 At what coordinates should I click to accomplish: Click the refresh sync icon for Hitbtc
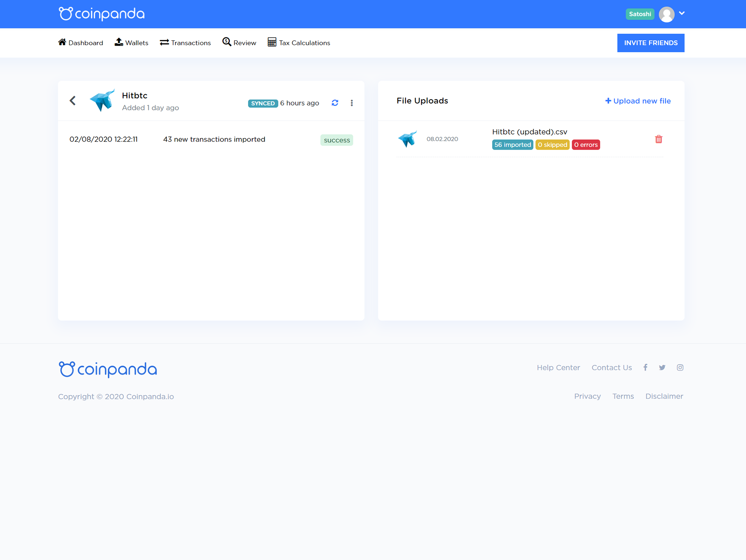pos(335,103)
